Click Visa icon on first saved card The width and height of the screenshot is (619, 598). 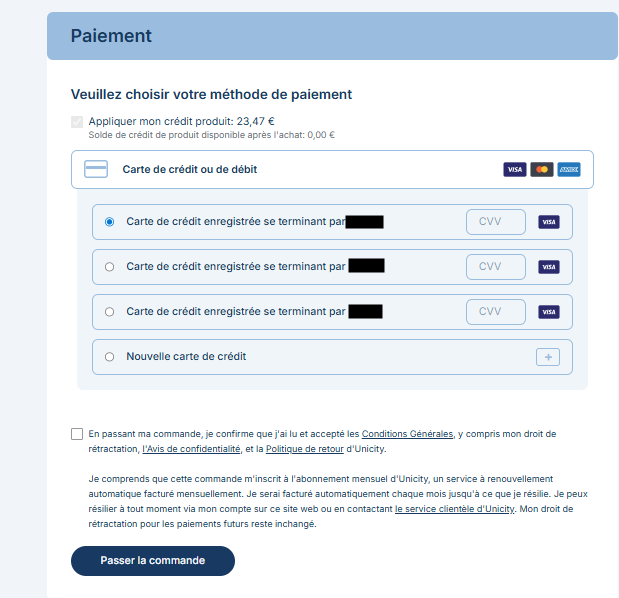pyautogui.click(x=548, y=222)
